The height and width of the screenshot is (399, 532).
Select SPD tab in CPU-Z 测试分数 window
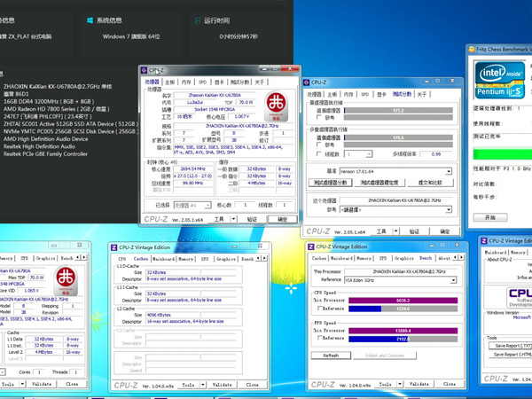tap(364, 94)
